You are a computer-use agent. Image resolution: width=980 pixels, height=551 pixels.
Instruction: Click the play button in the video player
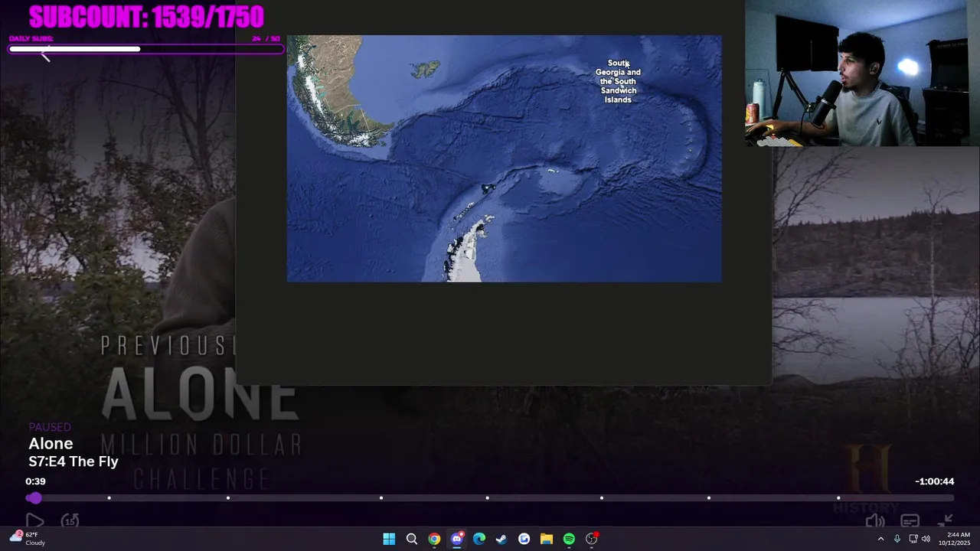click(35, 521)
